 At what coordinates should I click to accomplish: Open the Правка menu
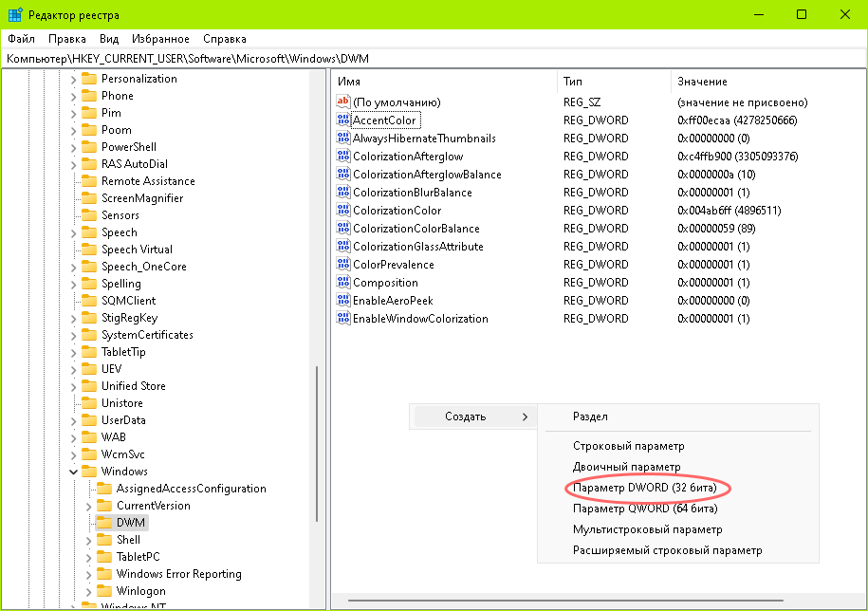pyautogui.click(x=67, y=39)
